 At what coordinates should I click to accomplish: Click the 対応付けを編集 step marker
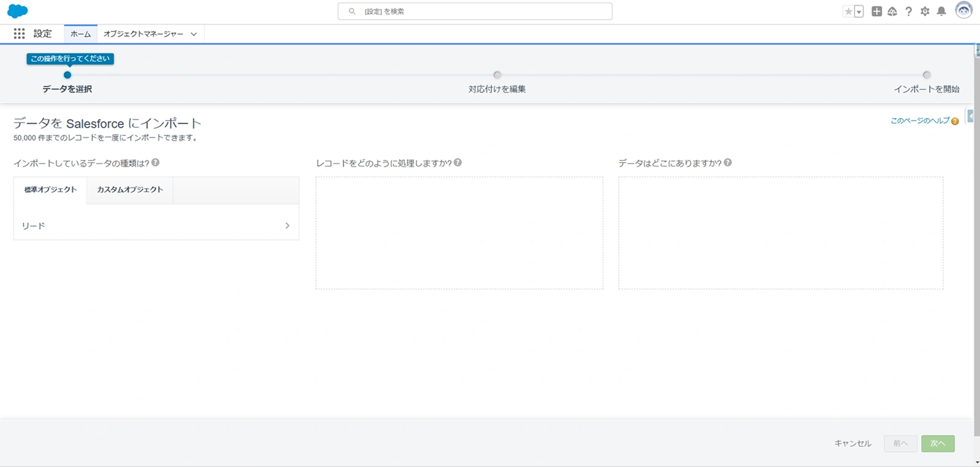point(497,75)
